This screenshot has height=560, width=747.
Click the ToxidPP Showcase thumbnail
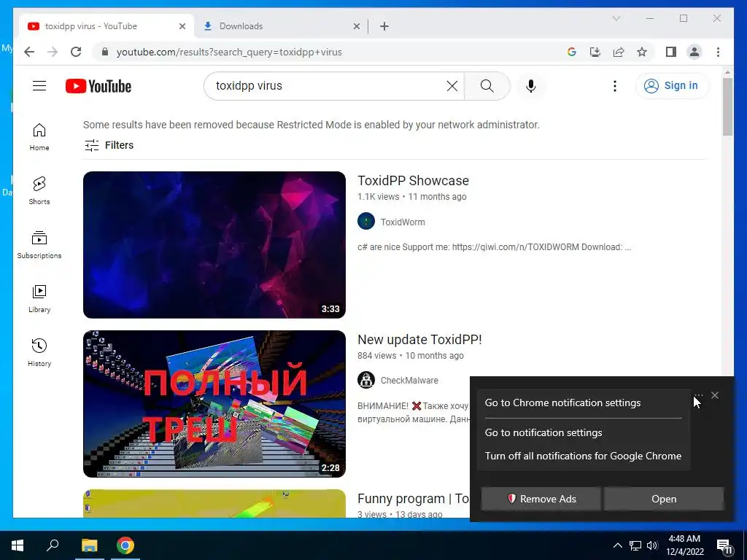pyautogui.click(x=214, y=245)
